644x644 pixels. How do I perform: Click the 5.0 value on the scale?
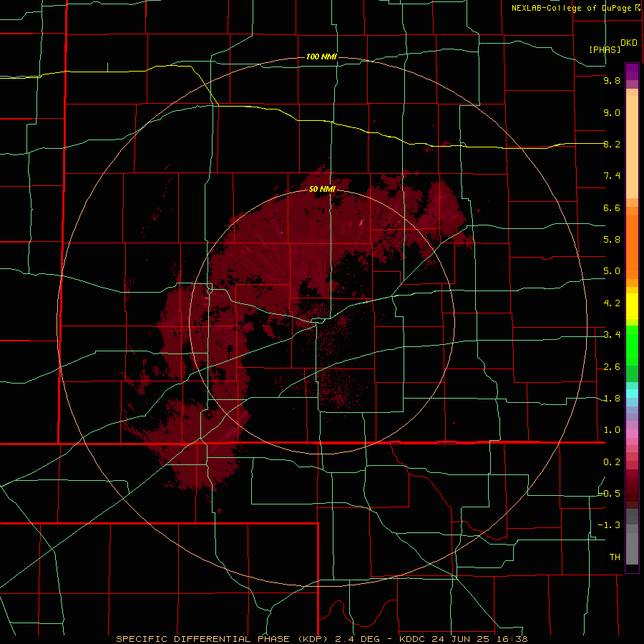pos(612,271)
